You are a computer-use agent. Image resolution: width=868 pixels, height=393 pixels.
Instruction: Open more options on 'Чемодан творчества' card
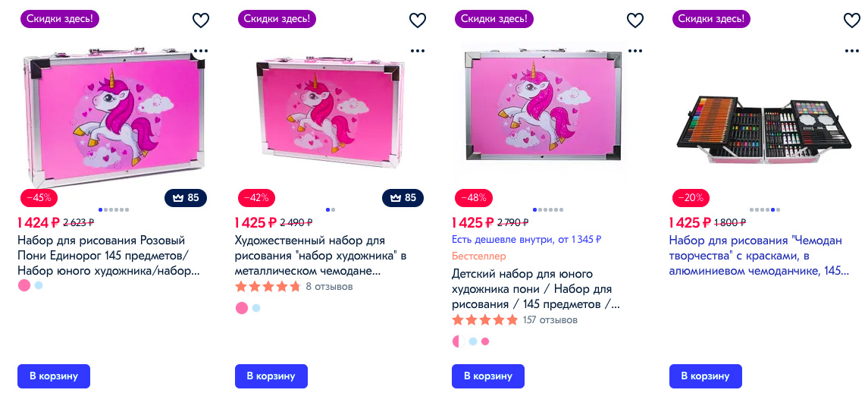click(852, 50)
